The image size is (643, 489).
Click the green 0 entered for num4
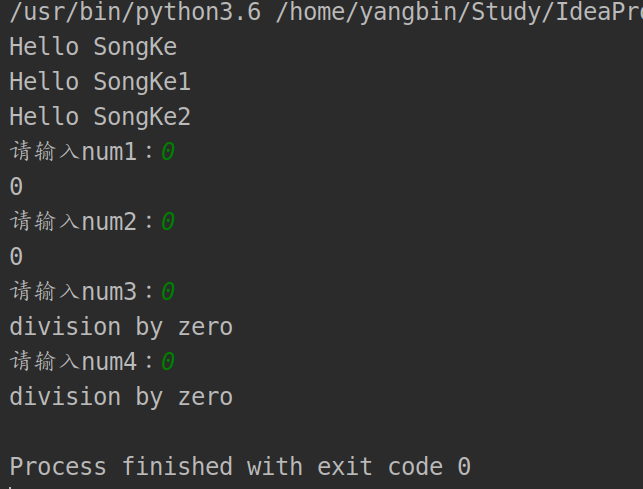point(168,361)
